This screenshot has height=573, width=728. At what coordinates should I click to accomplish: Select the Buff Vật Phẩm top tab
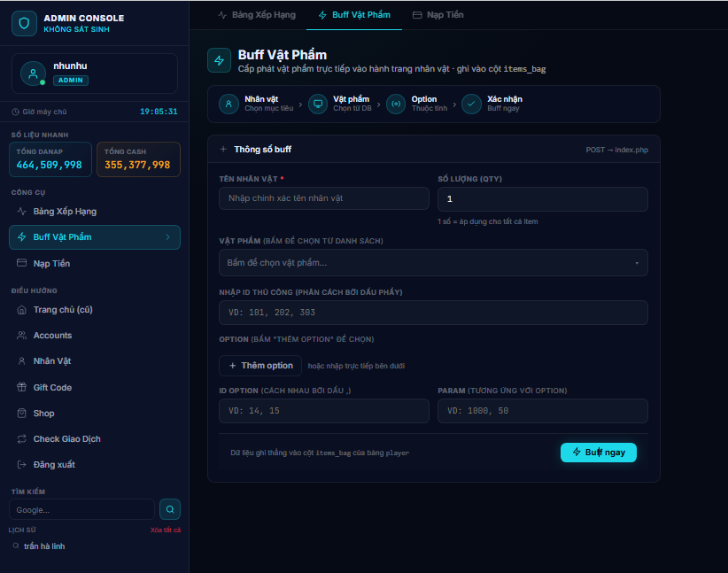click(x=354, y=15)
